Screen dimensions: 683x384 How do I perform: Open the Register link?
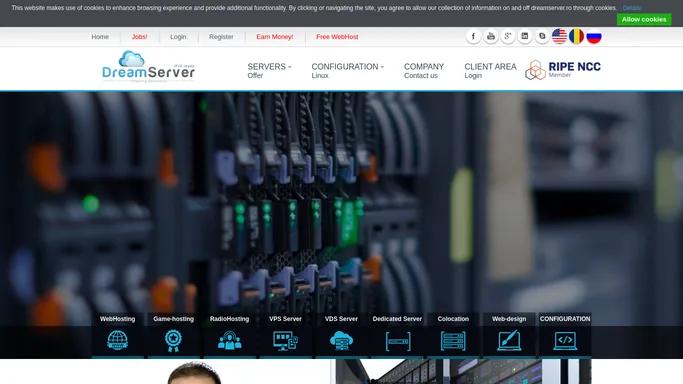coord(221,37)
